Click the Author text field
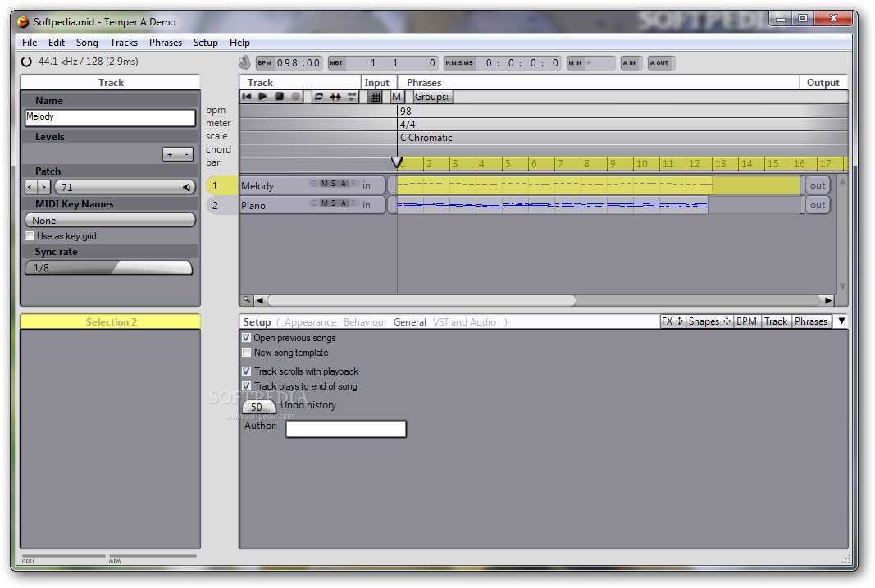875x588 pixels. click(x=346, y=428)
